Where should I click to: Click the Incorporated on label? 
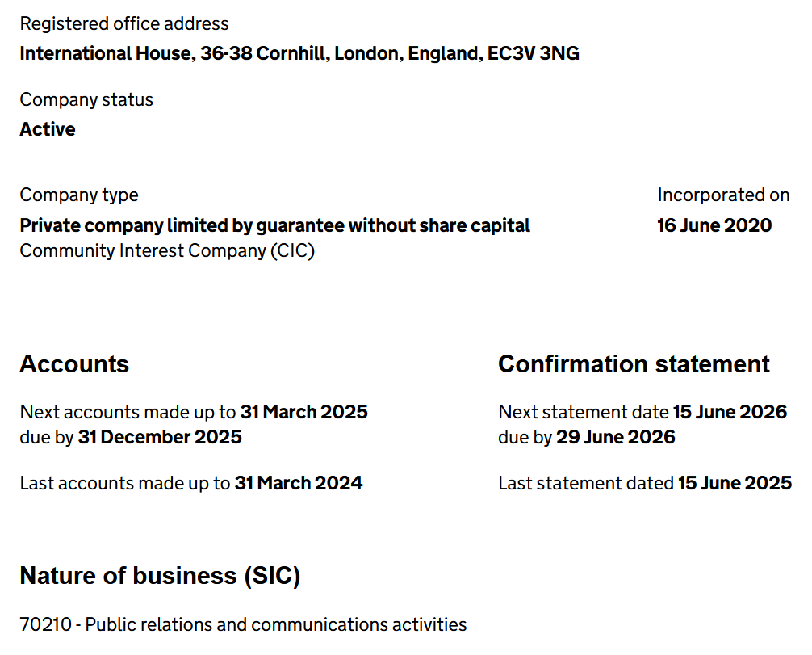coord(723,195)
